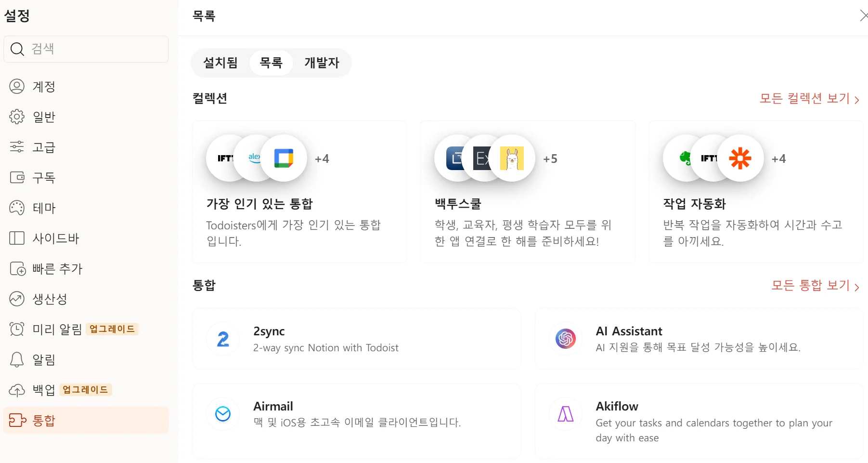Click the Google Calendar icon in 가장 인기 있는 통합
Screen dimensions: 868x463
click(284, 158)
